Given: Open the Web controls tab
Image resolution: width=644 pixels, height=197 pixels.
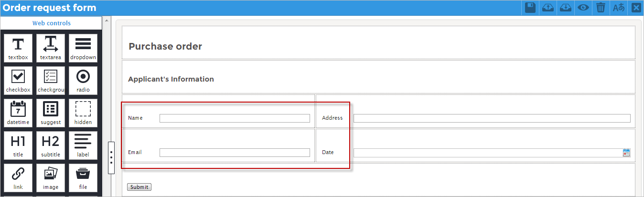Looking at the screenshot, I should coord(51,23).
